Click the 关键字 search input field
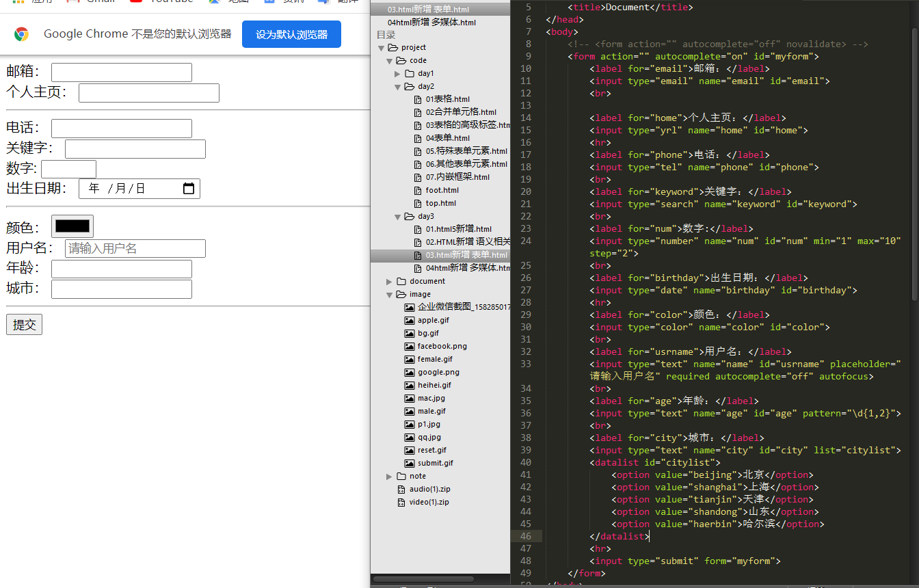 [135, 149]
